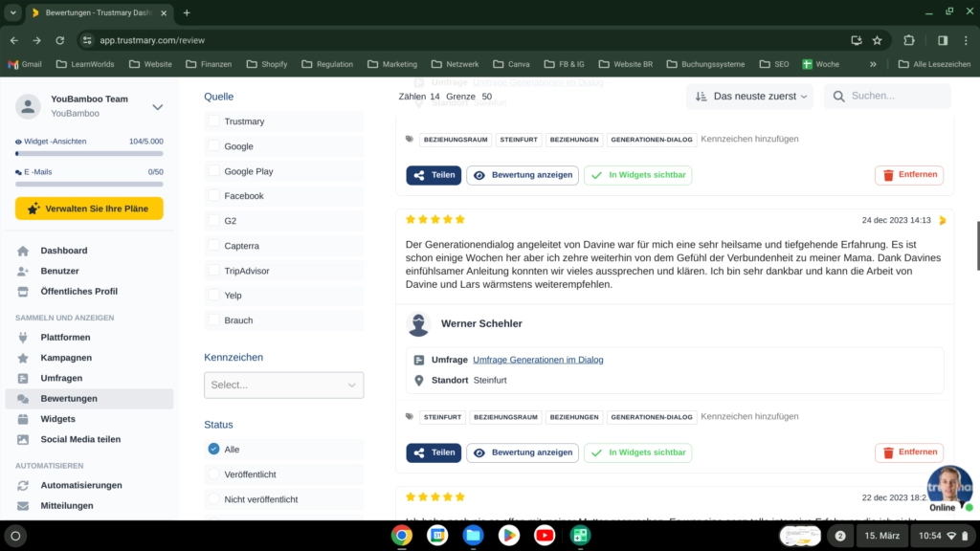Click the Trustmary flag icon beside 24 dec 2023
The height and width of the screenshot is (551, 980).
pos(943,221)
